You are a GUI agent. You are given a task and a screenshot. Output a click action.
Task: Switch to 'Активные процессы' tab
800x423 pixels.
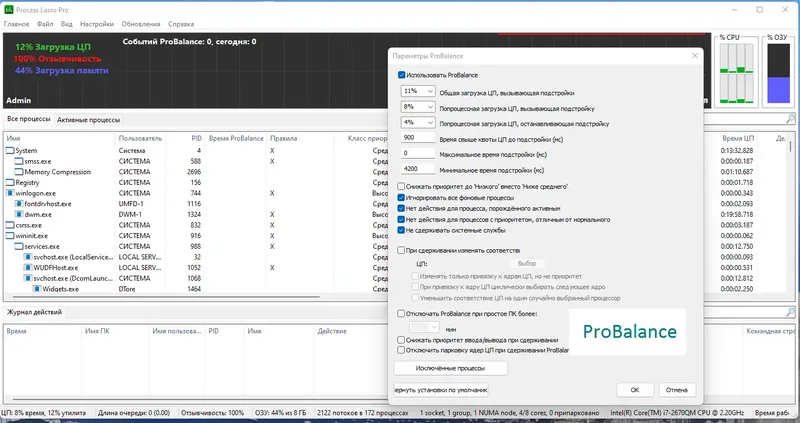pyautogui.click(x=89, y=120)
